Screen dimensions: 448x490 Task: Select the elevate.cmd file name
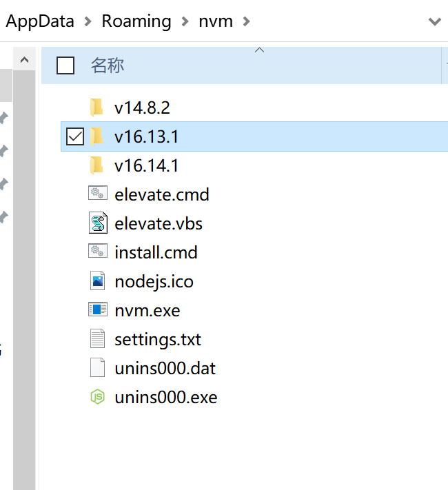click(x=162, y=194)
